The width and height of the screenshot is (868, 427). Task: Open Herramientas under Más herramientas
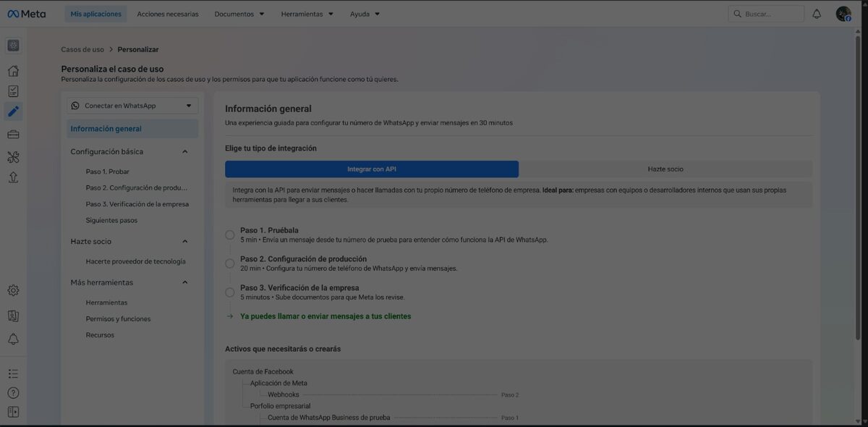point(106,303)
